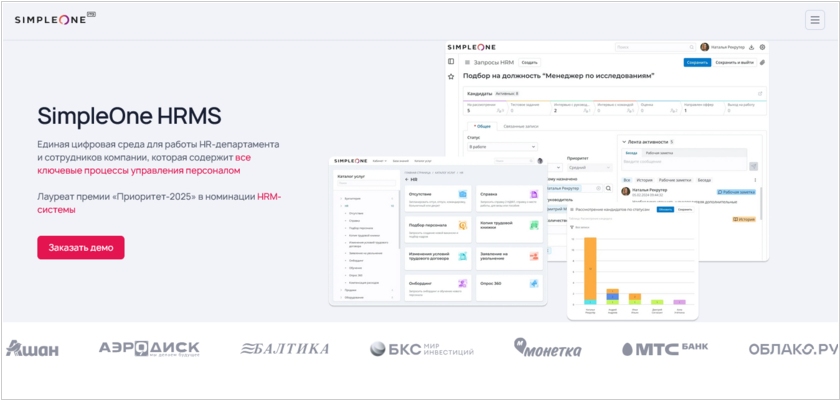Open the Опрос 360 service card

[509, 288]
